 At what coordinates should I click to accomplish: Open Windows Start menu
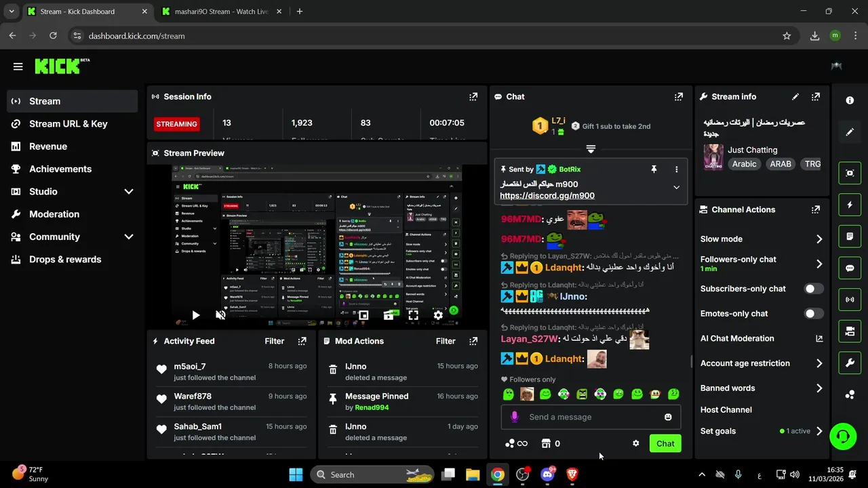296,474
